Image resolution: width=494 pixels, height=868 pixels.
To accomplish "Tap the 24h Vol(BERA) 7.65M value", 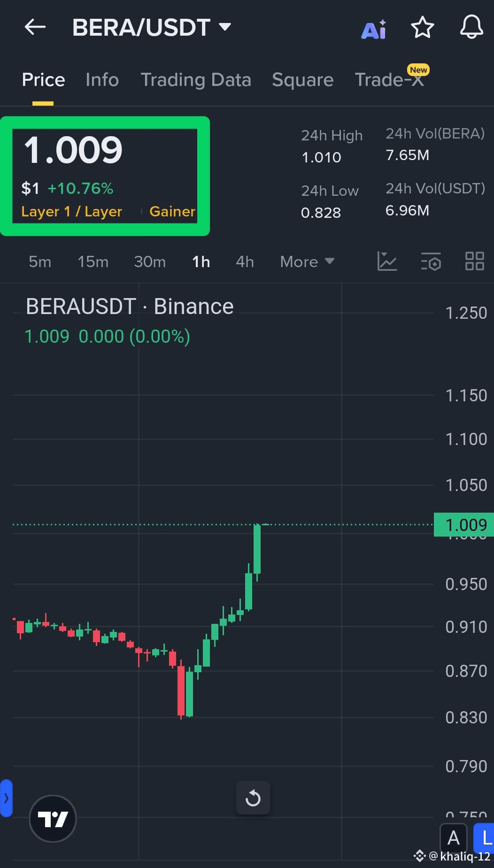I will click(x=407, y=155).
